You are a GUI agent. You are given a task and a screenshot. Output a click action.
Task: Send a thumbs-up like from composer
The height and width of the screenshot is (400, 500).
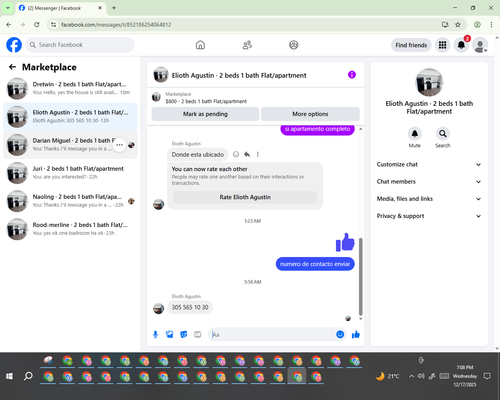click(x=356, y=334)
